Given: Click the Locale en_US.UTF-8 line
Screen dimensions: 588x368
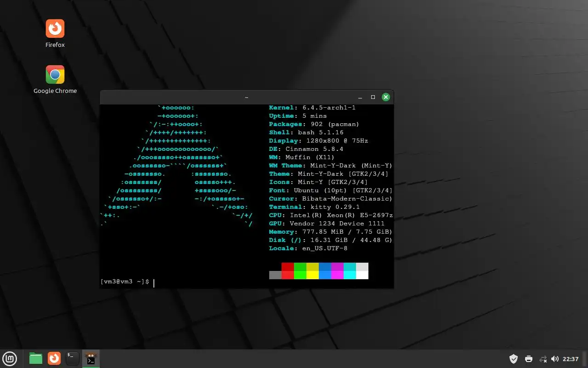Looking at the screenshot, I should pos(308,248).
